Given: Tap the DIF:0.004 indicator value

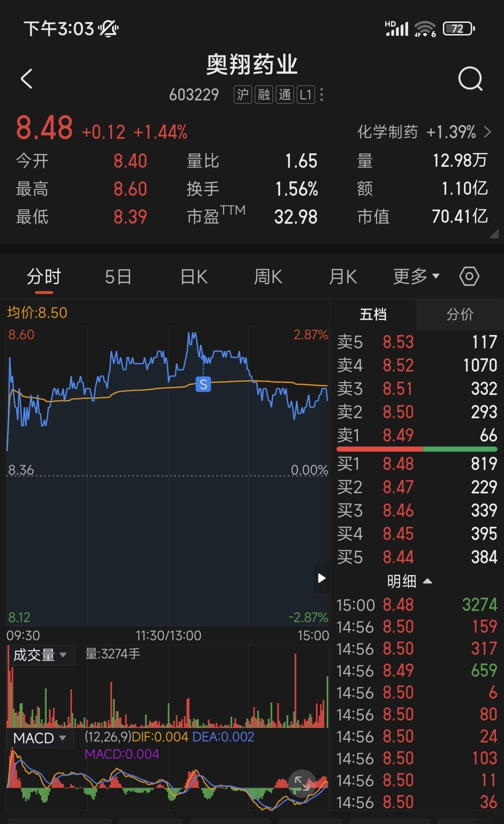Looking at the screenshot, I should pyautogui.click(x=160, y=737).
